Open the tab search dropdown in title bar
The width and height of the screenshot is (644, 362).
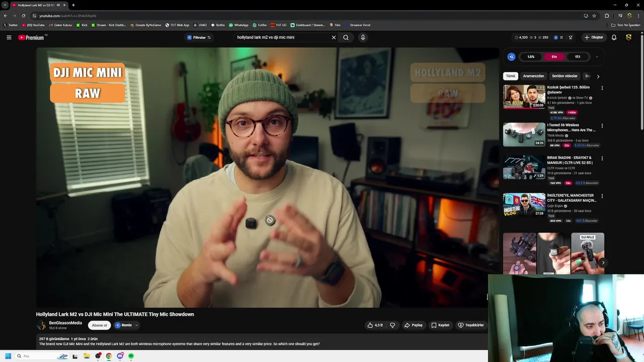[5, 5]
